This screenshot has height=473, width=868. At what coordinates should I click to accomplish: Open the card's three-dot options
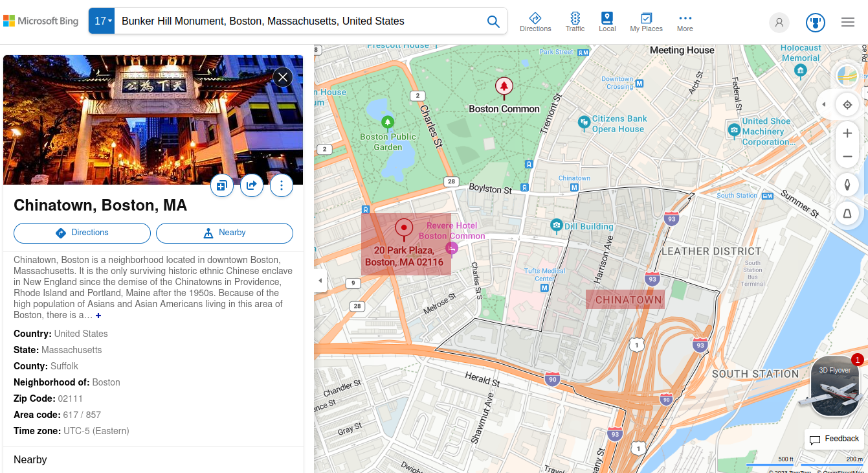pos(282,185)
